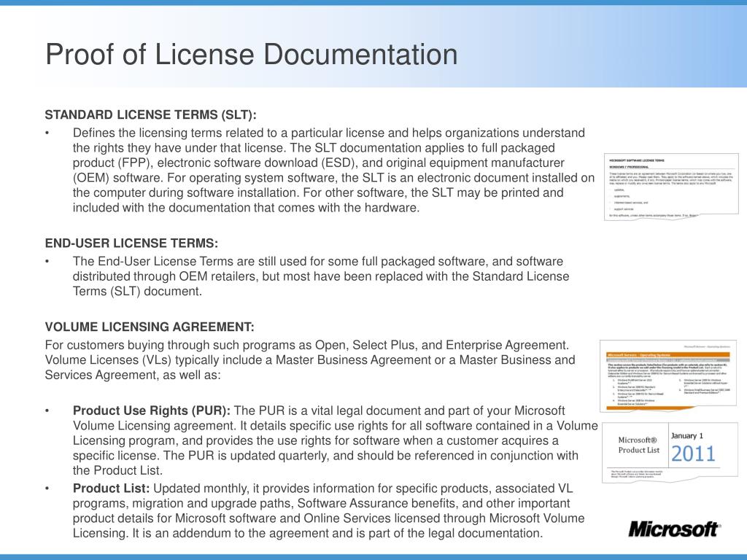The width and height of the screenshot is (747, 560).
Task: Select the STANDARD LICENSE TERMS (SLT) heading
Action: [x=150, y=114]
